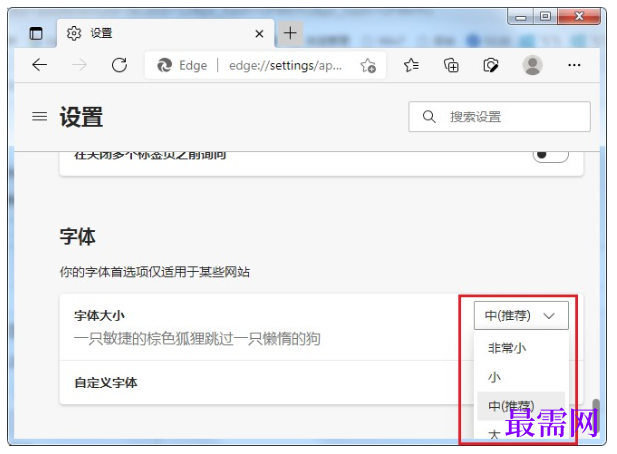Open a new tab with plus button
This screenshot has height=454, width=617.
(x=290, y=33)
